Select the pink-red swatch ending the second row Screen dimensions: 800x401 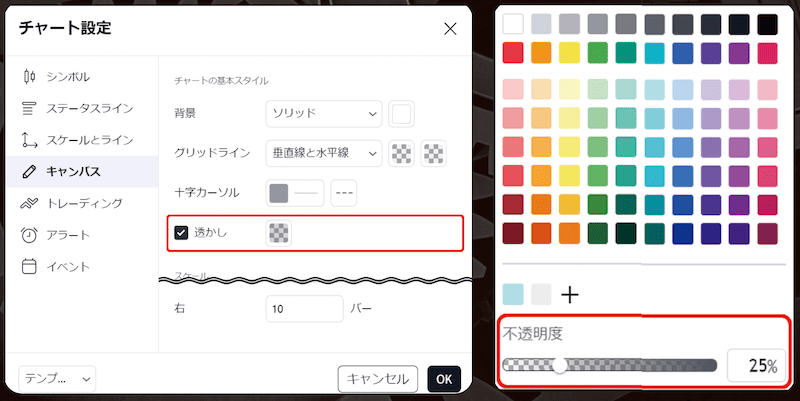(x=767, y=53)
